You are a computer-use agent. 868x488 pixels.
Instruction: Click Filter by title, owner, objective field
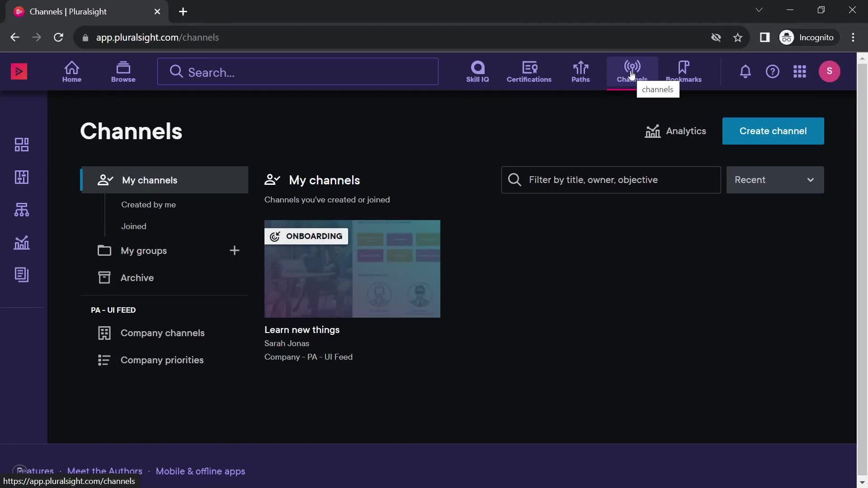coord(611,180)
